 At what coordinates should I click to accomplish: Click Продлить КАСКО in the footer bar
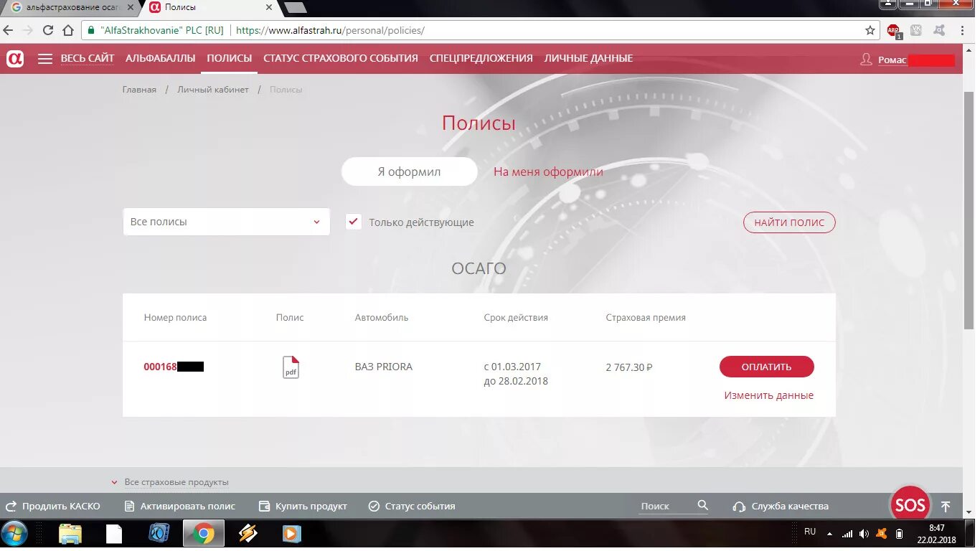pos(53,506)
